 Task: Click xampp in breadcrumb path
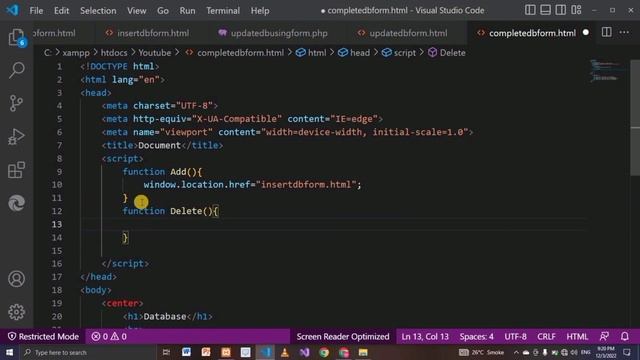76,53
